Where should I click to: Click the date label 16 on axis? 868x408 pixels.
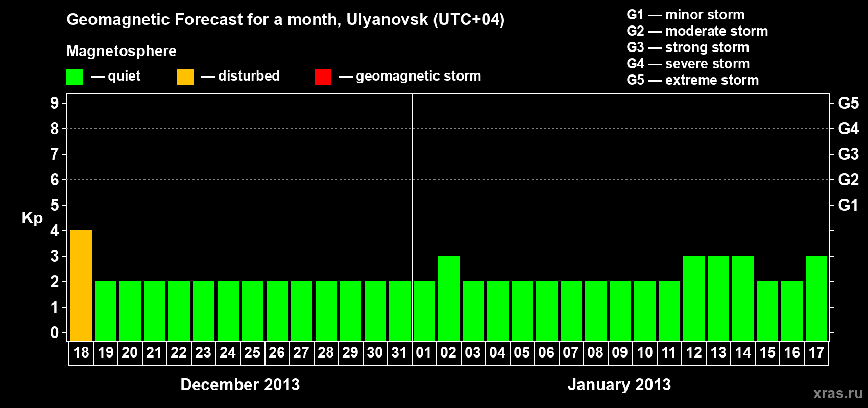pos(792,352)
